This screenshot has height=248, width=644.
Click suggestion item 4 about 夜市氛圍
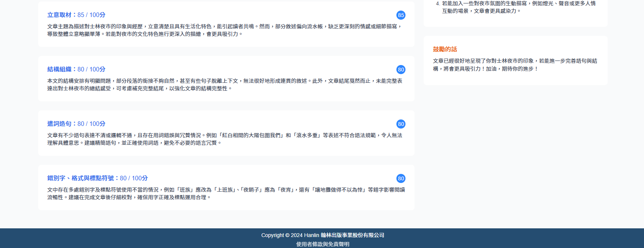[519, 7]
